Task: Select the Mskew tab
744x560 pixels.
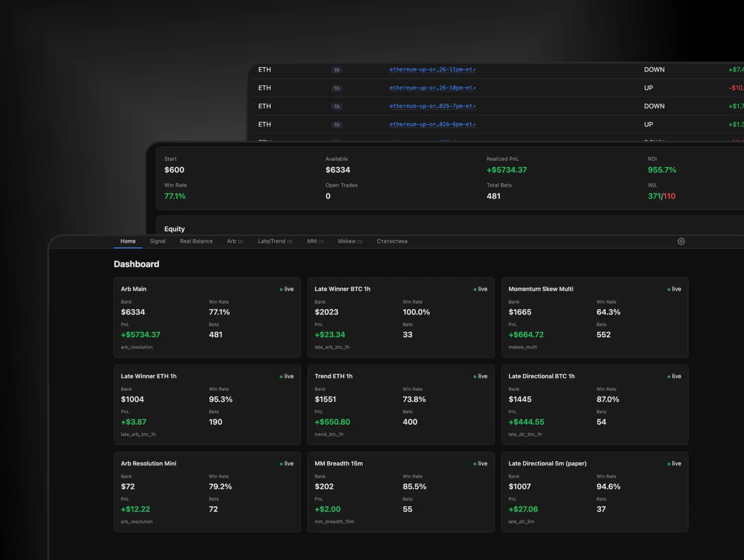Action: [350, 241]
